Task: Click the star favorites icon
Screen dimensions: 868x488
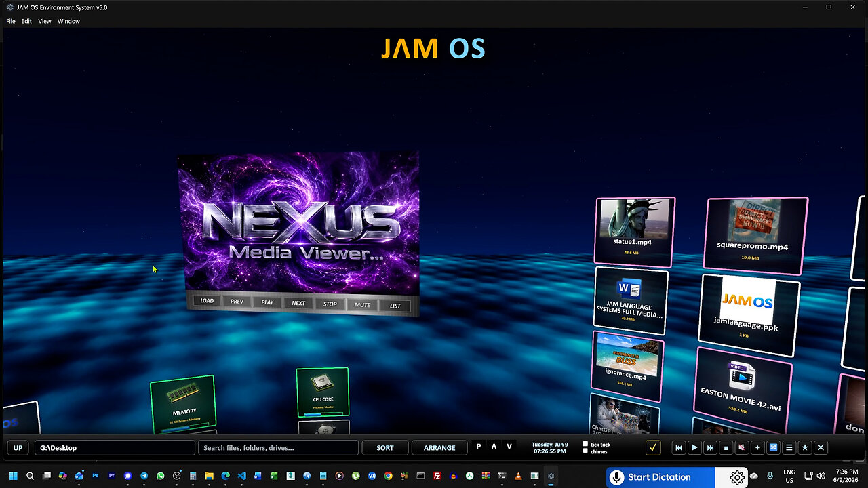Action: pyautogui.click(x=805, y=448)
